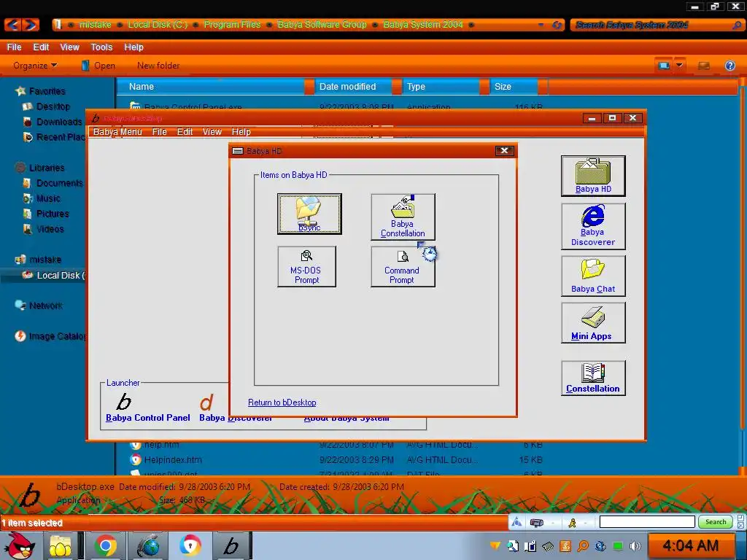The image size is (747, 560).
Task: Sort by Size column header
Action: 514,87
